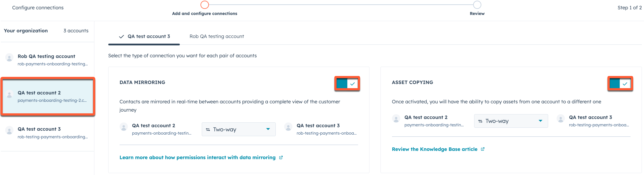
Task: Click the Asset Copying dropdown caret arrow
Action: click(541, 121)
